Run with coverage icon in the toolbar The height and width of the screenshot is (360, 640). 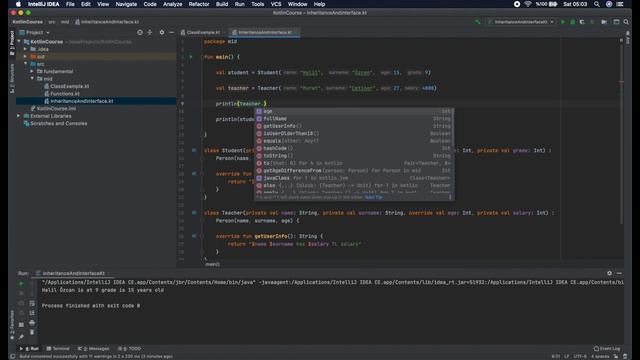click(582, 22)
